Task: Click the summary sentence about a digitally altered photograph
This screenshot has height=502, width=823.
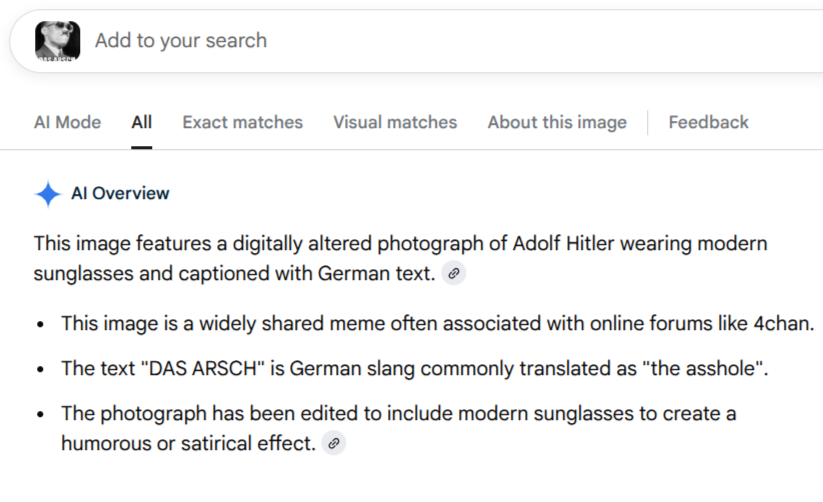Action: (x=400, y=258)
